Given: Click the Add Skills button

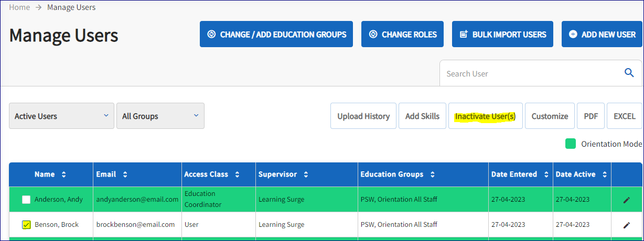Looking at the screenshot, I should [422, 116].
